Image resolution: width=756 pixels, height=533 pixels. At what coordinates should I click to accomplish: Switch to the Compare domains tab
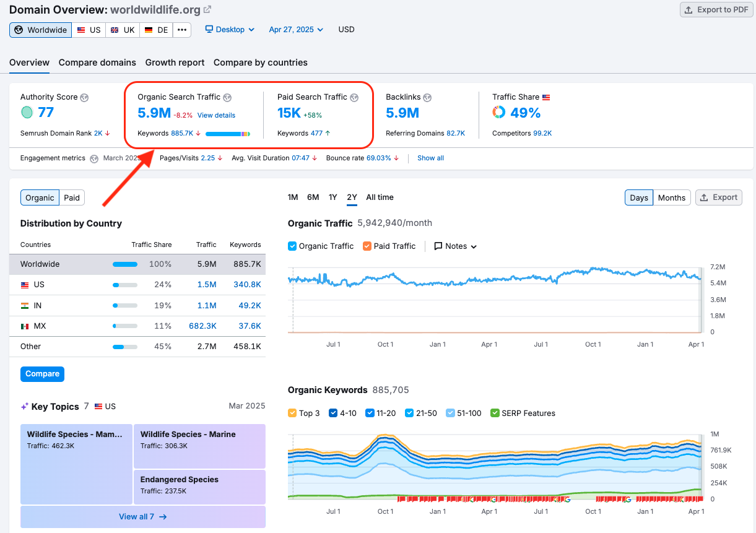[x=97, y=63]
